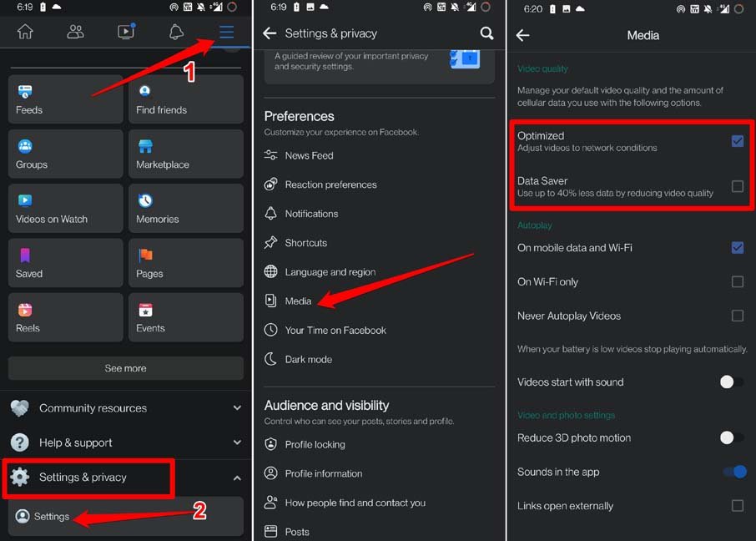
Task: Open the Find friends shortcut card
Action: pyautogui.click(x=186, y=99)
